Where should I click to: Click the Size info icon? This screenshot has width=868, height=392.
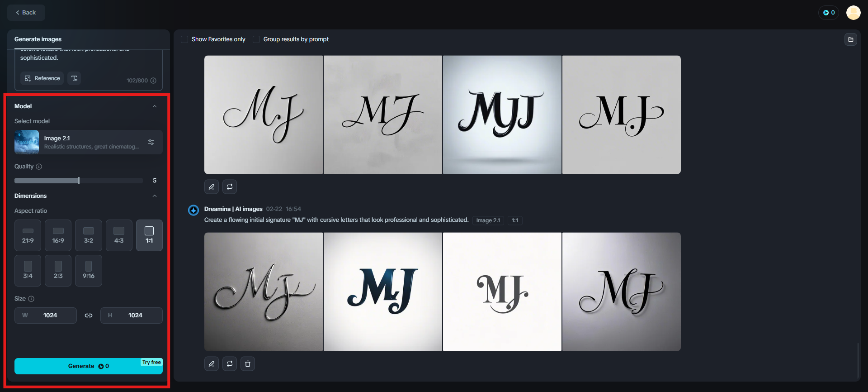click(x=31, y=299)
